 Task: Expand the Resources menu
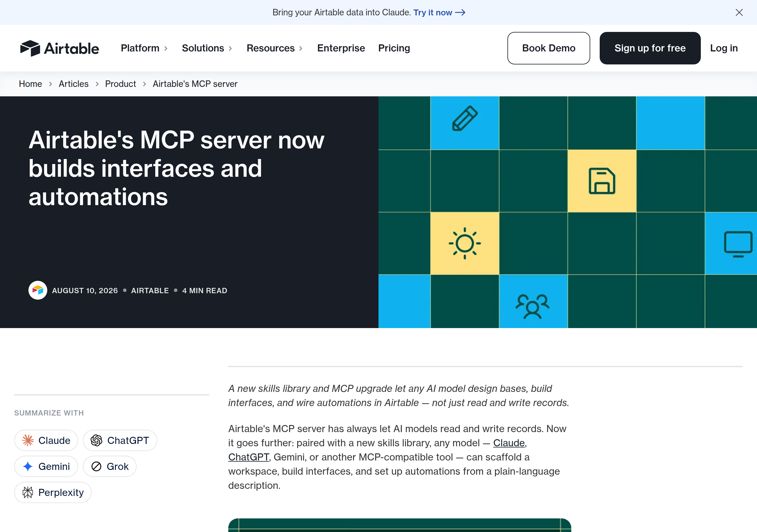275,48
